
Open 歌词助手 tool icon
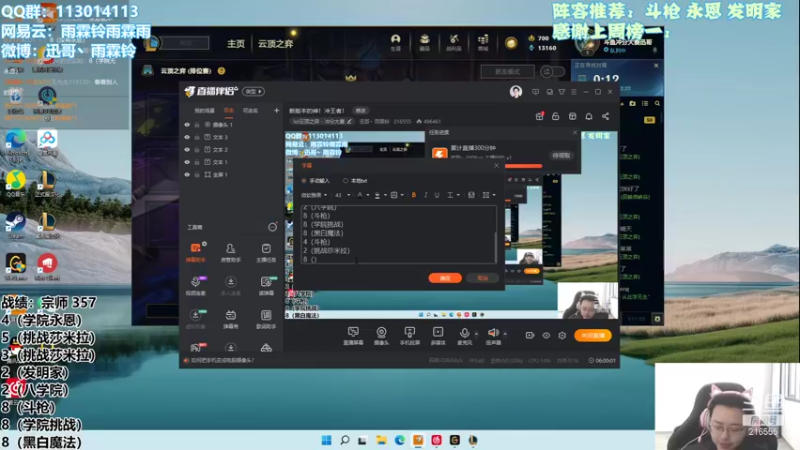pyautogui.click(x=266, y=319)
